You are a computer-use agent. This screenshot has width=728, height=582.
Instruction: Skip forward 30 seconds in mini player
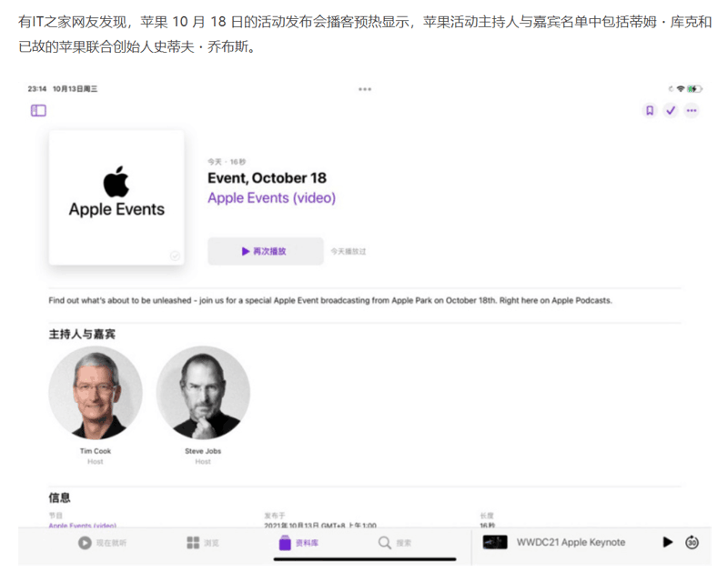pyautogui.click(x=692, y=542)
